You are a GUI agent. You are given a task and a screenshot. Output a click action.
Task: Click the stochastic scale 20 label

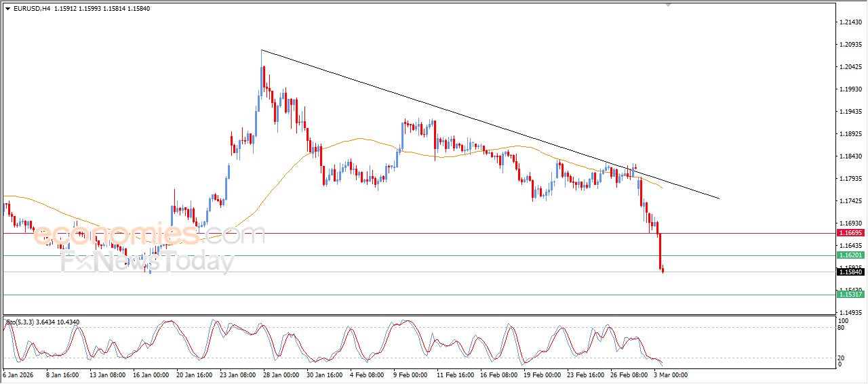[x=842, y=357]
